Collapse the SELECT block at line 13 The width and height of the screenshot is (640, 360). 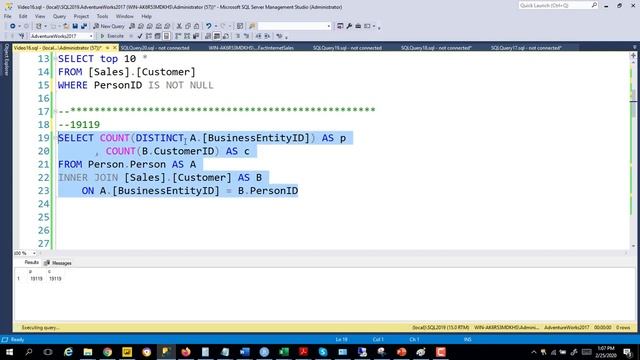click(x=55, y=59)
